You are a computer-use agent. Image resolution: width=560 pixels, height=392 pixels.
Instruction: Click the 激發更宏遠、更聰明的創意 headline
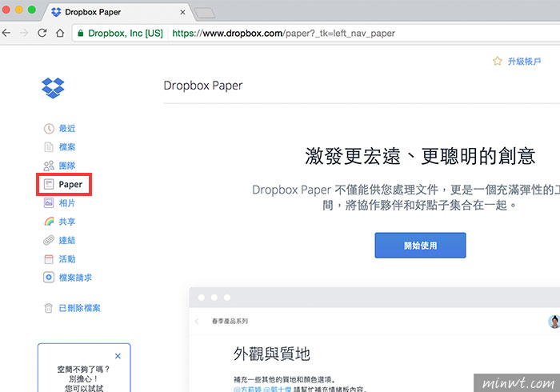pos(420,156)
